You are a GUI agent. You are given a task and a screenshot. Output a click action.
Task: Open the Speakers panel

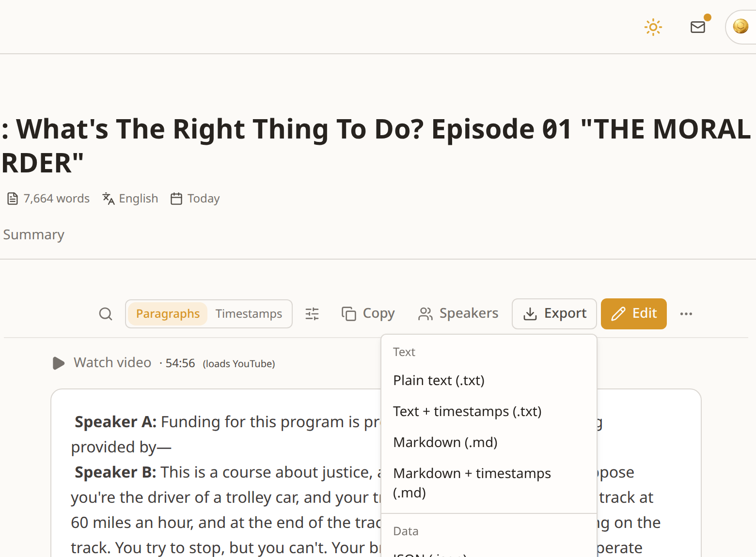click(458, 314)
